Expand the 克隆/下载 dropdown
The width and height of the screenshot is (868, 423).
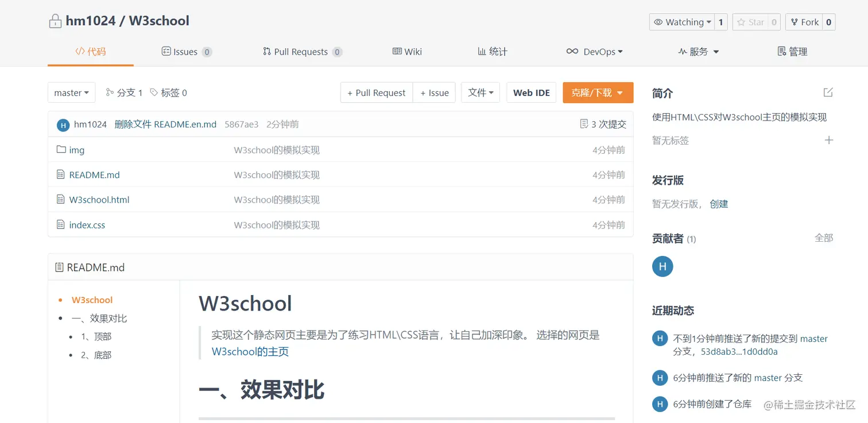coord(598,92)
